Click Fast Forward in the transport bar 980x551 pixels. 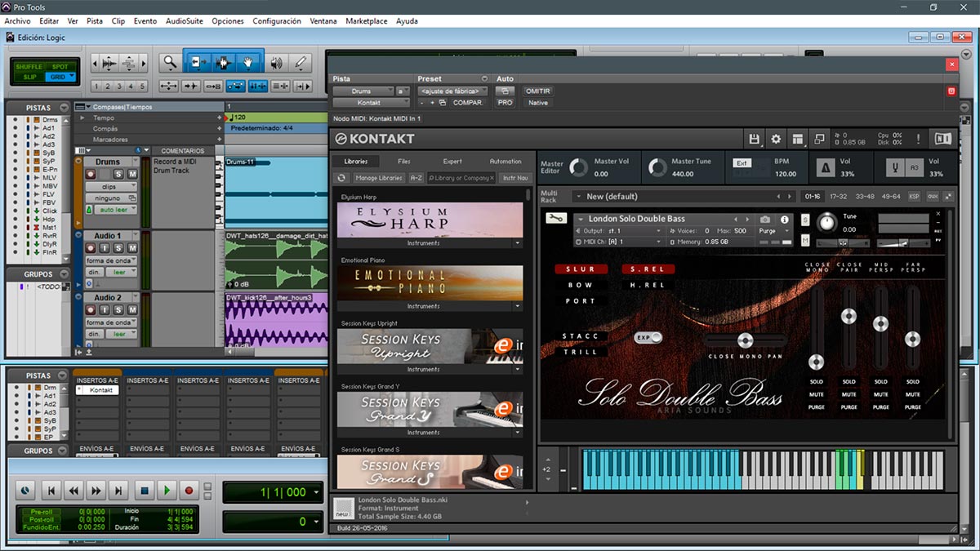[x=96, y=491]
